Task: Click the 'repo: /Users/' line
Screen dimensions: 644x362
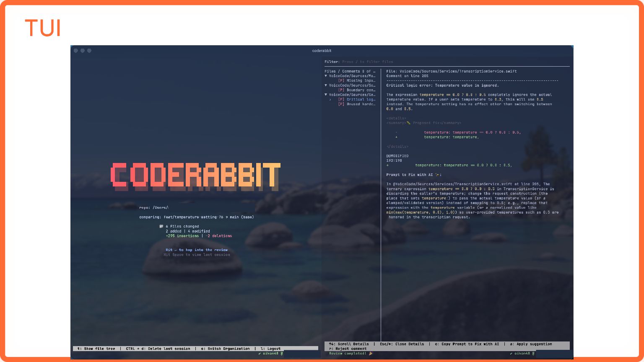Action: click(154, 207)
